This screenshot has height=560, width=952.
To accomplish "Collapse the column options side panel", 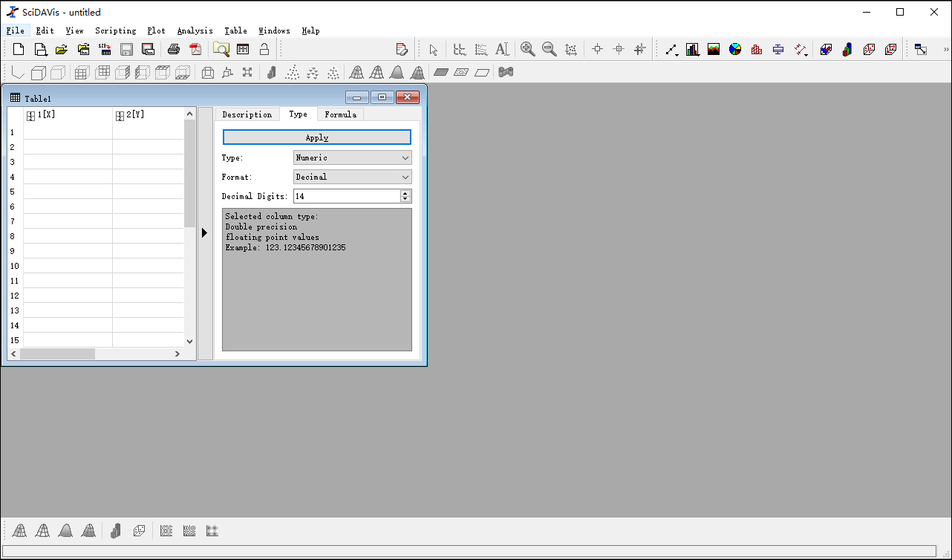I will 205,233.
